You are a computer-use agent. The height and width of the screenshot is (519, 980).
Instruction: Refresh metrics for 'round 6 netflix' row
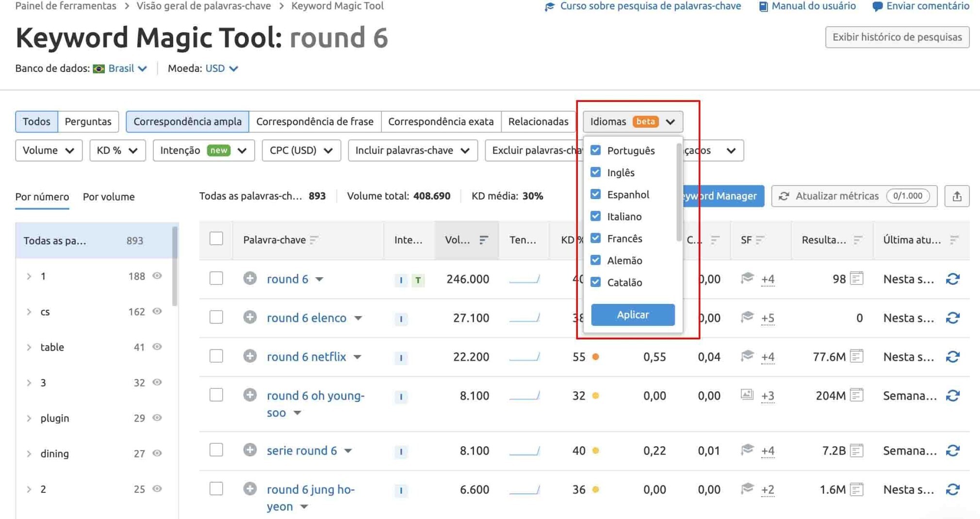click(953, 356)
